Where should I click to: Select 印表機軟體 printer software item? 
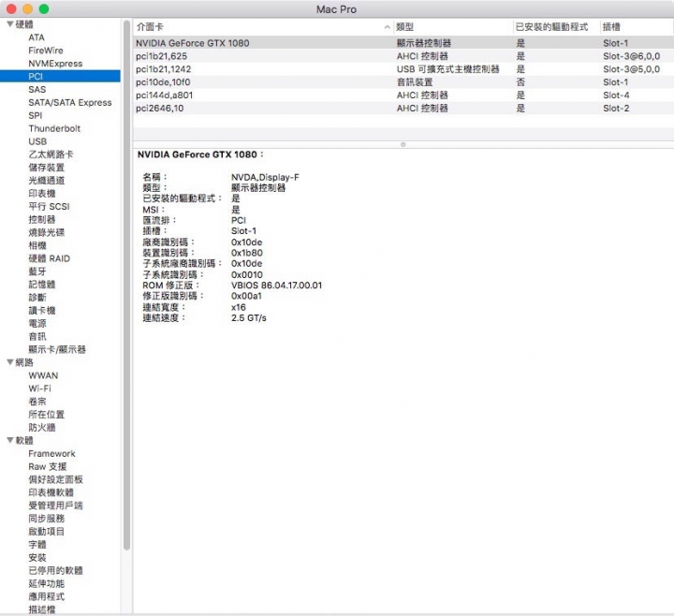[x=51, y=492]
